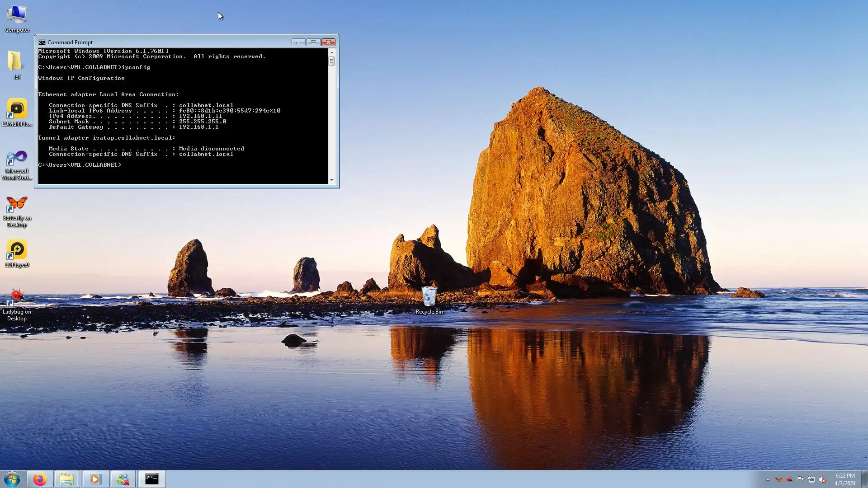Image resolution: width=868 pixels, height=488 pixels.
Task: Open Action Center flag icon
Action: click(800, 479)
